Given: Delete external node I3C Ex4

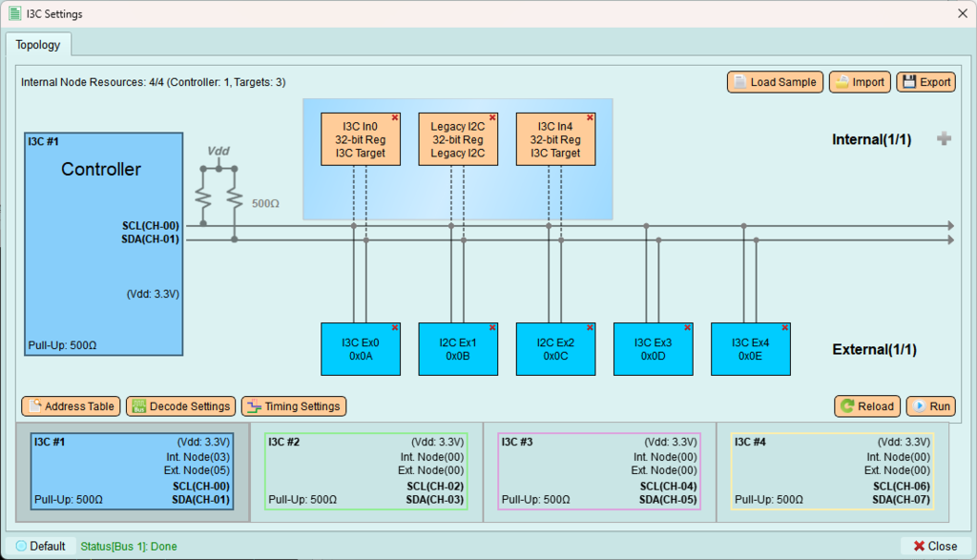Looking at the screenshot, I should tap(784, 328).
